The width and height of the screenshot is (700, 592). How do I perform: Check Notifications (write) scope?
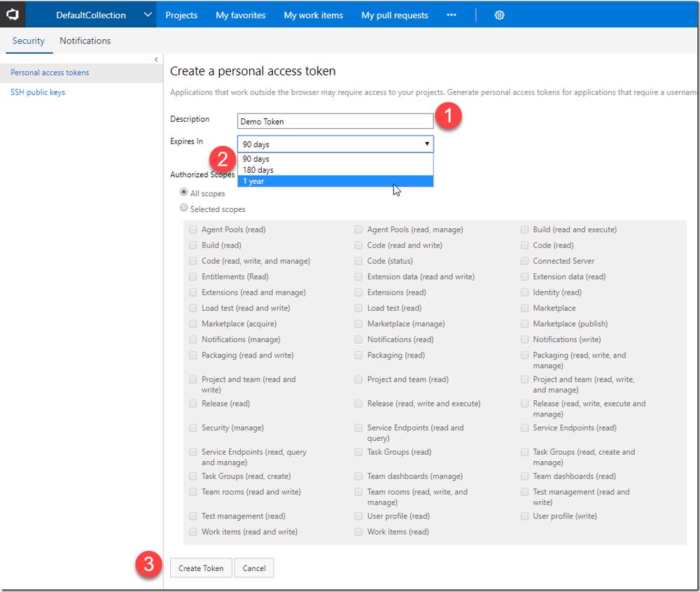coord(524,339)
